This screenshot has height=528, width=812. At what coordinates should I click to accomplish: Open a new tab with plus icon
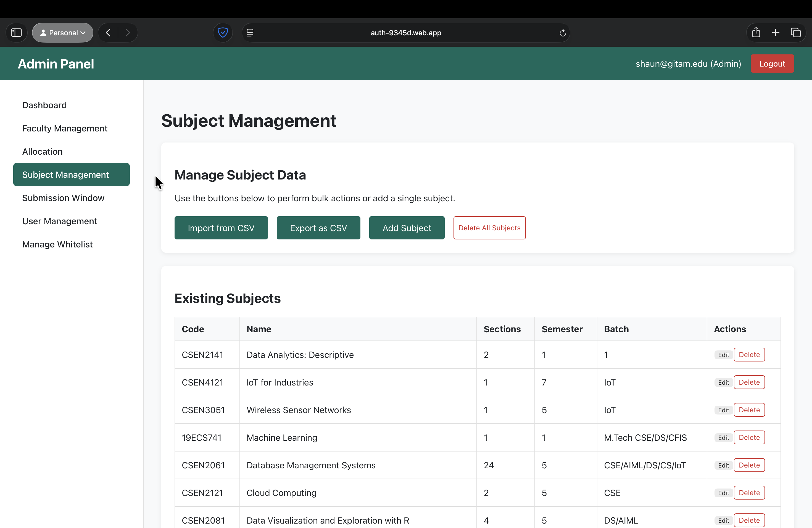tap(776, 33)
